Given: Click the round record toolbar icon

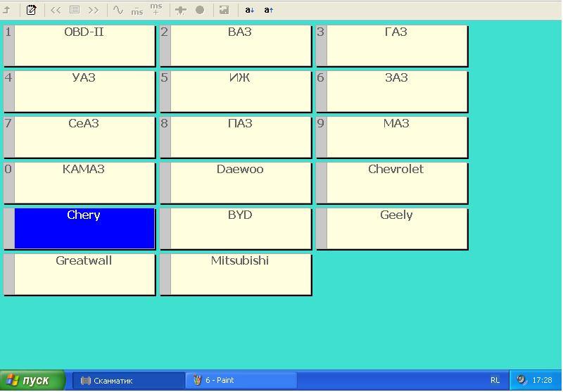Looking at the screenshot, I should click(200, 10).
